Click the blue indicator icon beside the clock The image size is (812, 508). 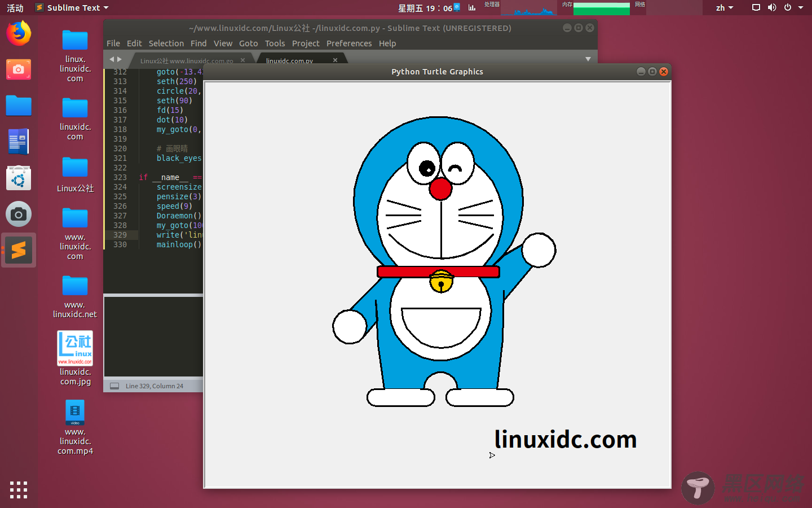pyautogui.click(x=457, y=7)
